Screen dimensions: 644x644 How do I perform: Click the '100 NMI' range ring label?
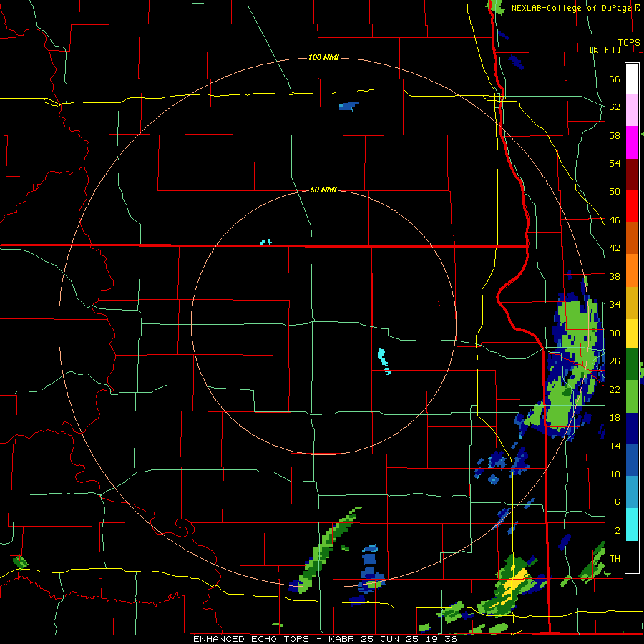[323, 57]
